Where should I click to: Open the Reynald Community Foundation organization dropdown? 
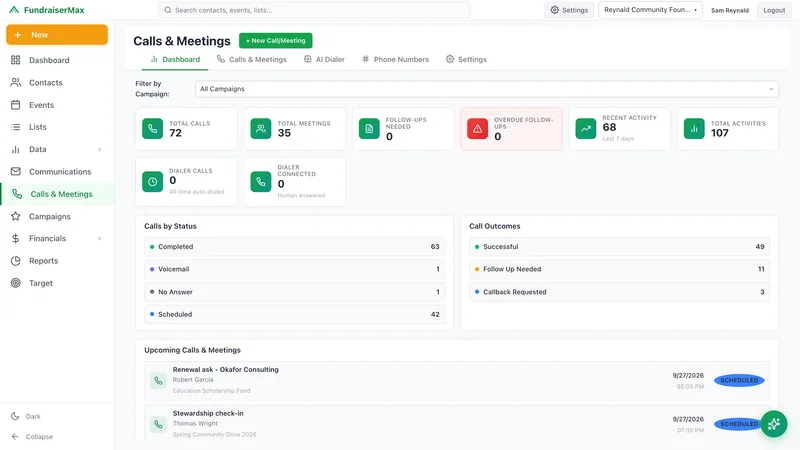click(650, 10)
